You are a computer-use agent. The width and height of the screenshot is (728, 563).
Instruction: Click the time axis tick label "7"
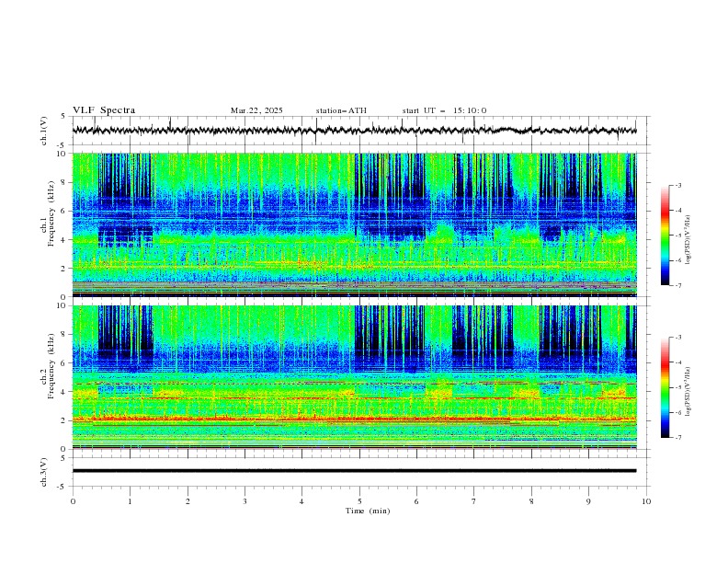[x=474, y=501]
